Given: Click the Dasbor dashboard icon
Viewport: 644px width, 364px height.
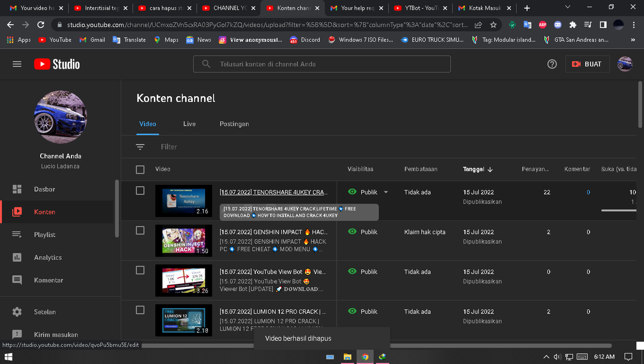Looking at the screenshot, I should click(x=17, y=189).
